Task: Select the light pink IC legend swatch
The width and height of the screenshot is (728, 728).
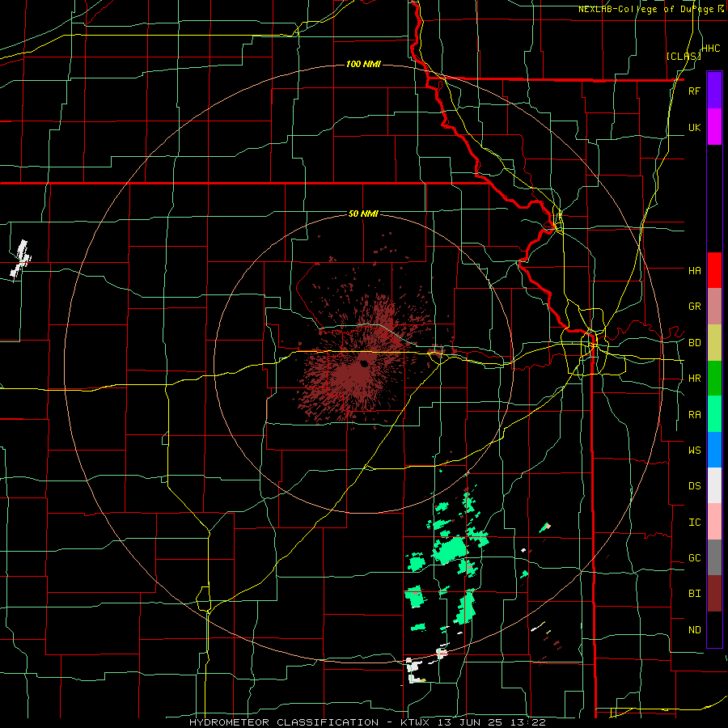Action: coord(714,522)
